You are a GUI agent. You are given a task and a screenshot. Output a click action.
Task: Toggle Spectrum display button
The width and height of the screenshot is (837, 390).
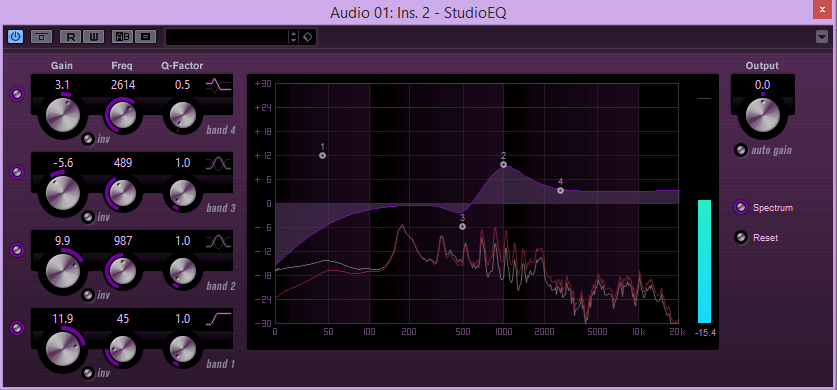click(741, 208)
